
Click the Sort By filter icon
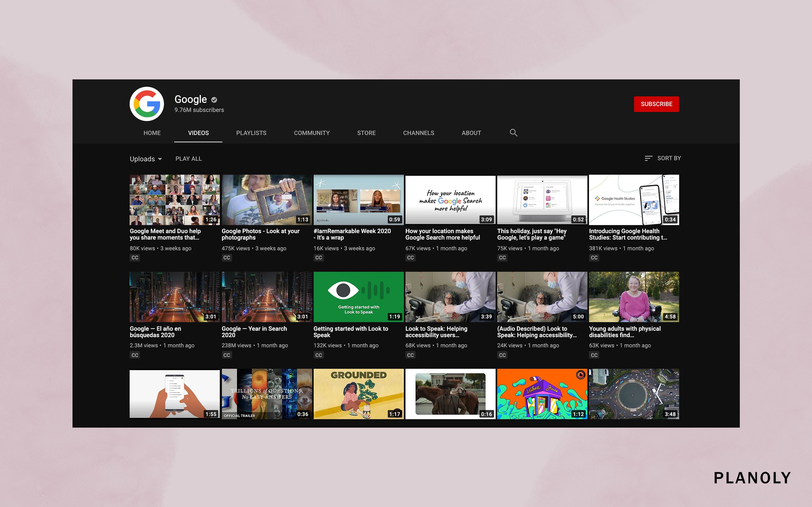648,158
